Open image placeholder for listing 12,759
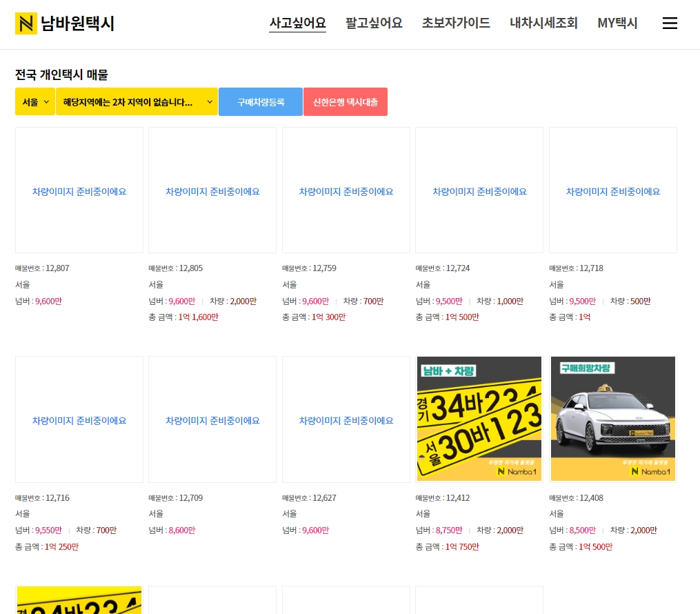Viewport: 700px width, 614px height. [346, 190]
